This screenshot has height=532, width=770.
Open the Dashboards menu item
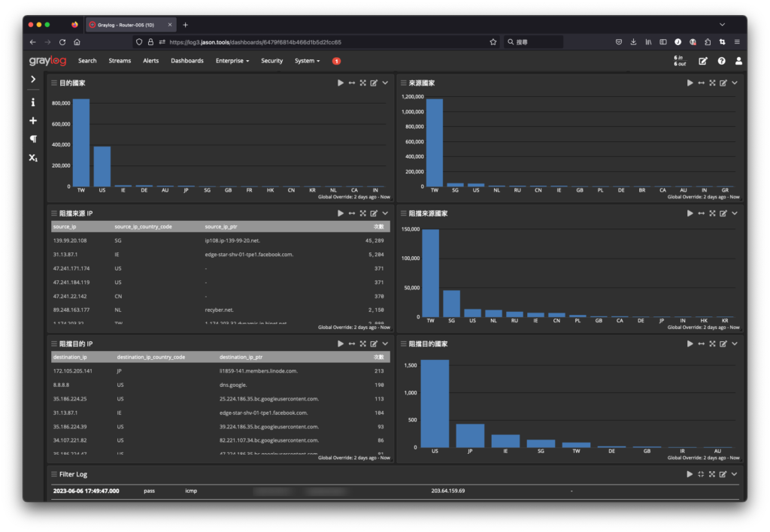(x=187, y=61)
